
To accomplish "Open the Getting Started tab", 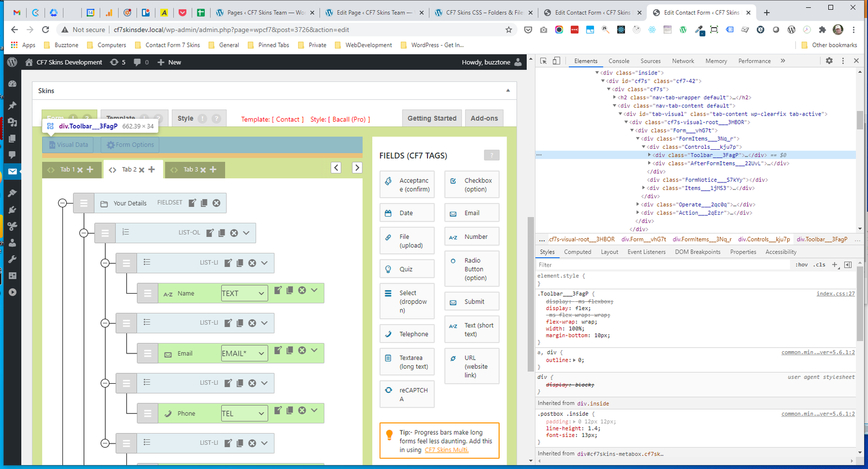I will 432,118.
